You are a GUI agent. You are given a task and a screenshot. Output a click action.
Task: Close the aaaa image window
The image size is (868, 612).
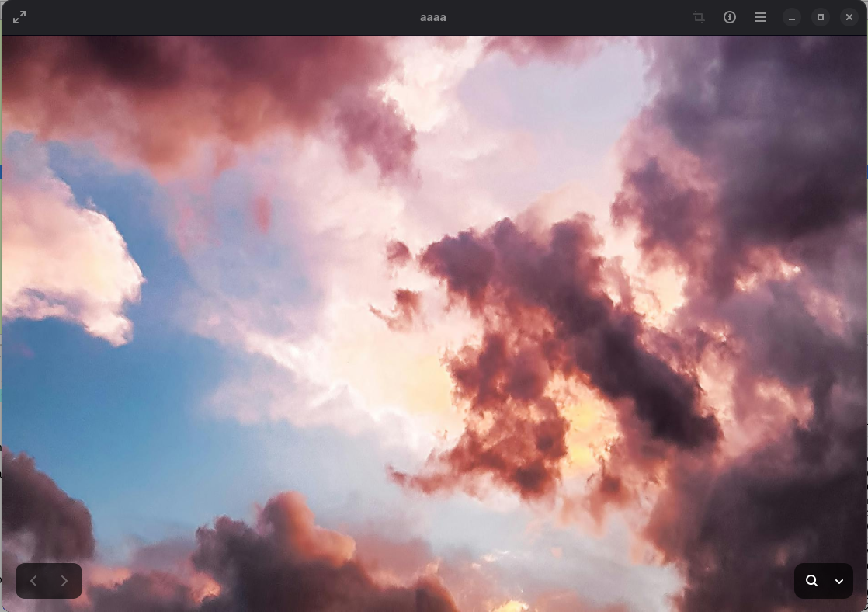(x=849, y=17)
